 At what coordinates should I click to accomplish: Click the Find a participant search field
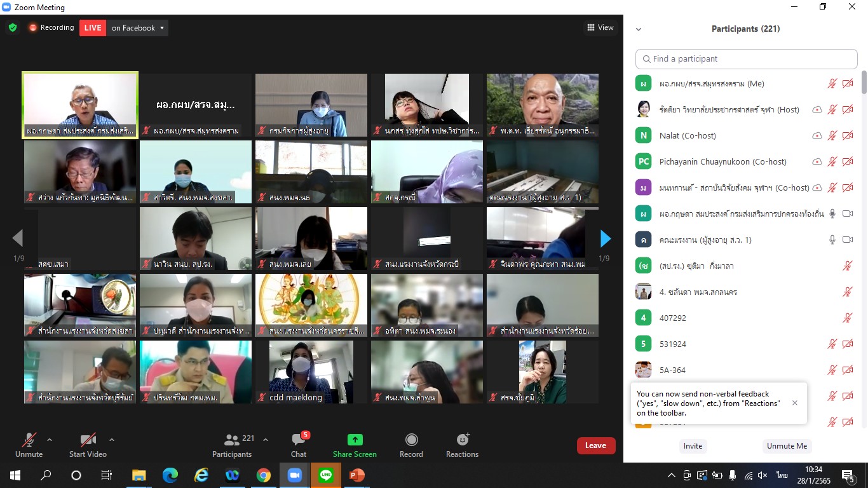(x=746, y=58)
